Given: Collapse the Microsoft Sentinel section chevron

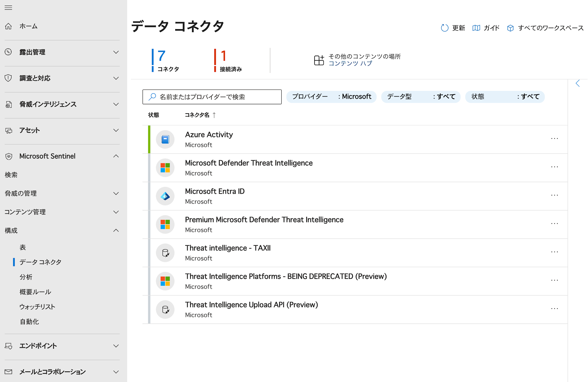Looking at the screenshot, I should [116, 156].
